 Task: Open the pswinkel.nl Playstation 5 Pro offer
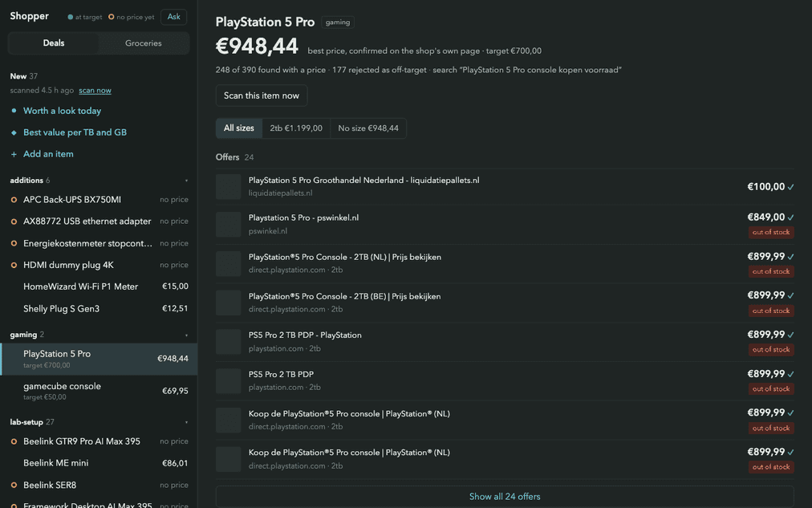(505, 224)
